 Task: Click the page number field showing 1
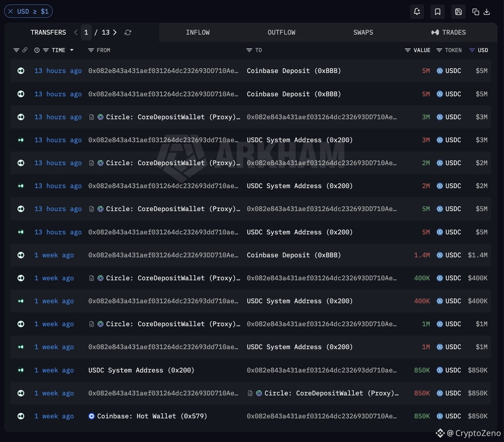[x=86, y=32]
